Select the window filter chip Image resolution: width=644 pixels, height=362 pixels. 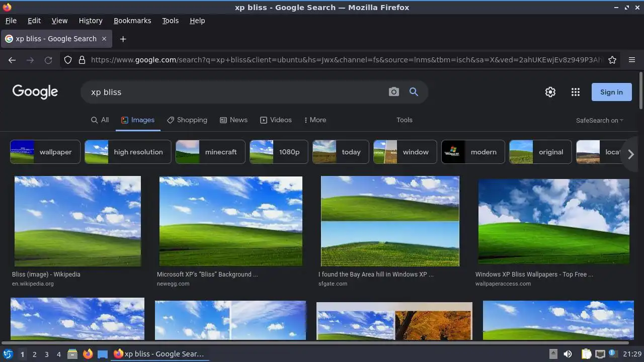(x=405, y=152)
